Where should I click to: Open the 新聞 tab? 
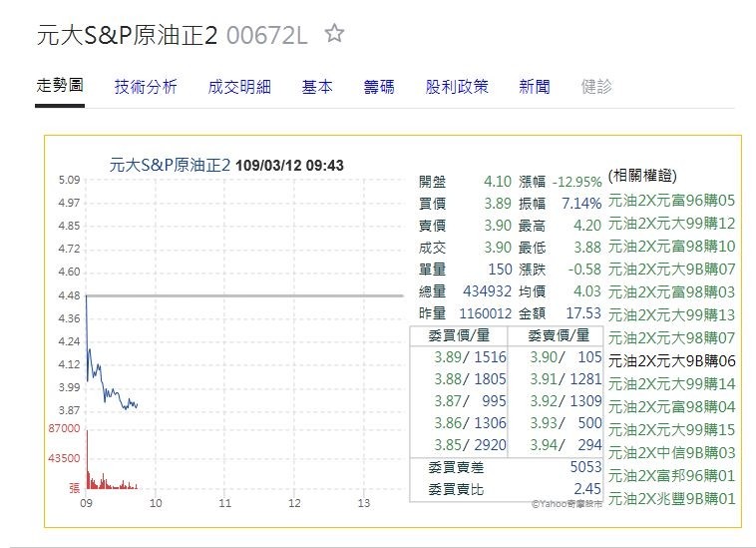point(535,87)
